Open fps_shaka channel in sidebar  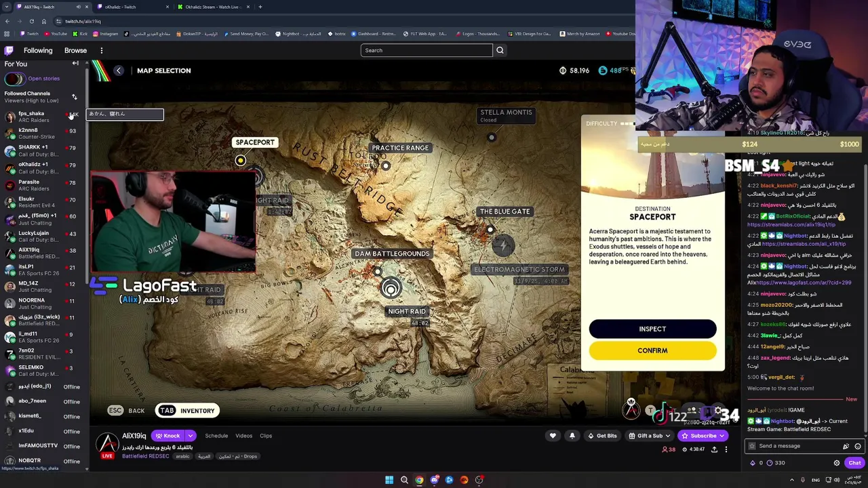pos(42,117)
